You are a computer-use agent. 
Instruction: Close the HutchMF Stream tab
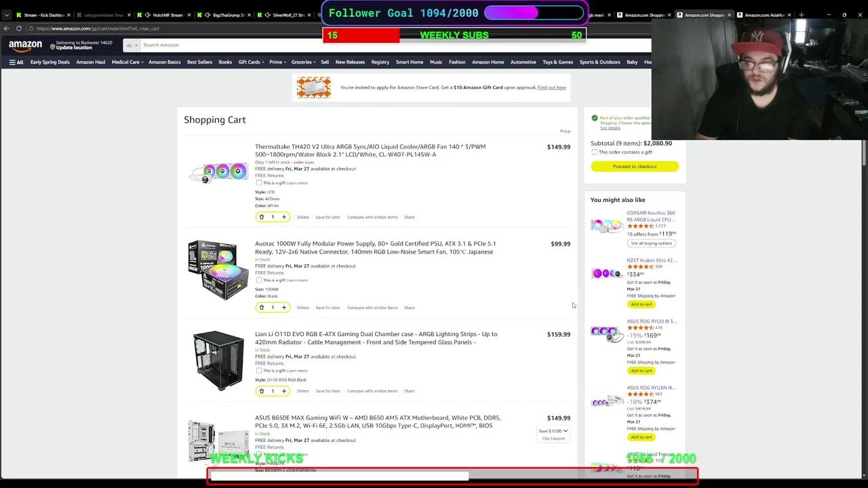[189, 15]
